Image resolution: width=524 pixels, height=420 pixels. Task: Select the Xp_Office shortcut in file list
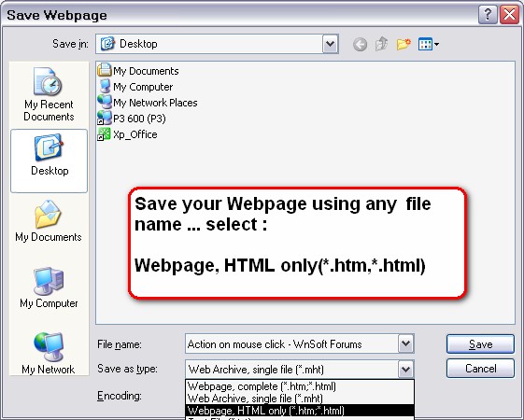tap(127, 134)
